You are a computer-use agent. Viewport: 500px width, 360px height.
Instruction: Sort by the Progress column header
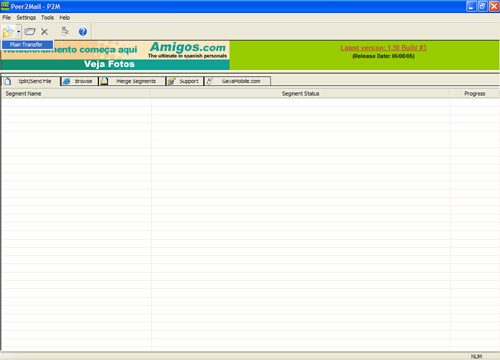click(475, 94)
